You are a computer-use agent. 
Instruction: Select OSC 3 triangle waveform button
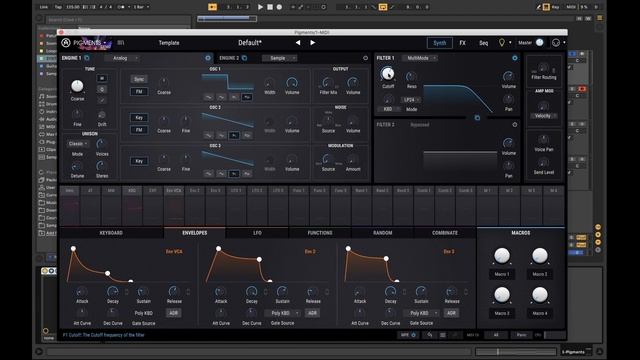[221, 173]
